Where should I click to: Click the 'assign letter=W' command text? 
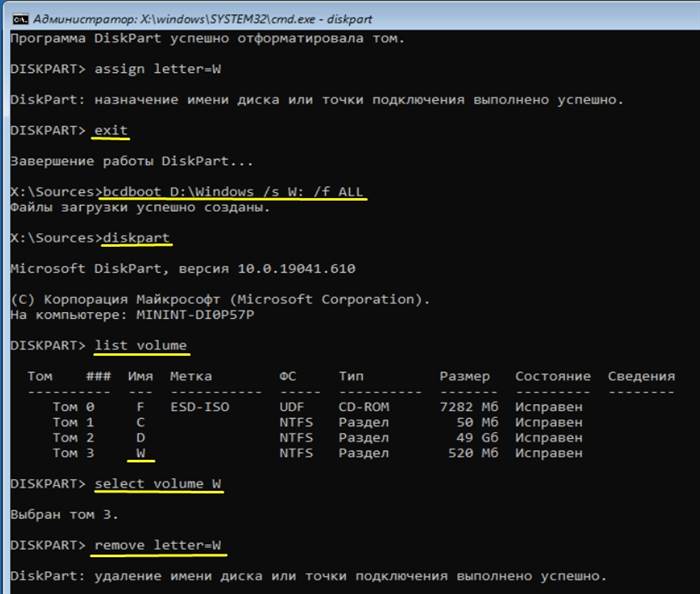point(158,69)
